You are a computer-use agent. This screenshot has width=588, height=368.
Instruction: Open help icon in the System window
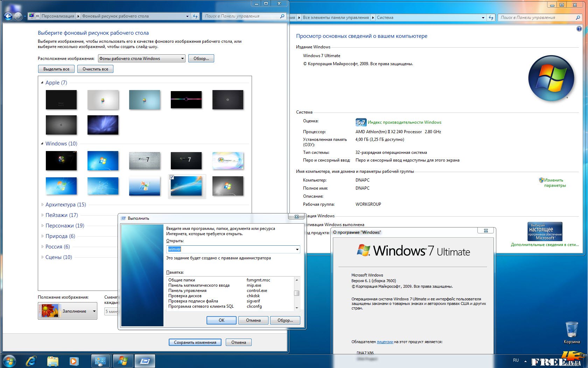click(579, 29)
